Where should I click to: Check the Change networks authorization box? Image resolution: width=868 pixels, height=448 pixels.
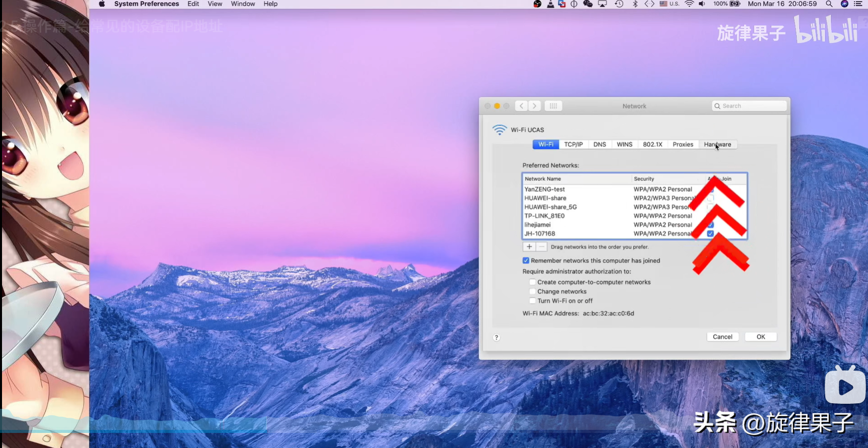click(x=532, y=292)
